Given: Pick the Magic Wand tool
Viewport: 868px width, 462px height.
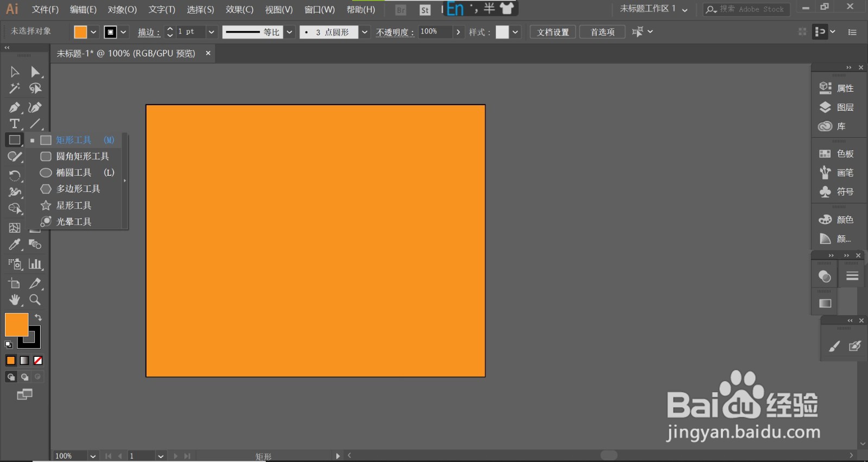Looking at the screenshot, I should coord(15,88).
